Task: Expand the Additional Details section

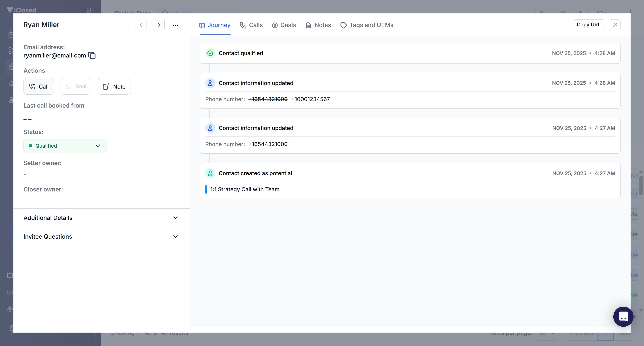Action: click(101, 218)
